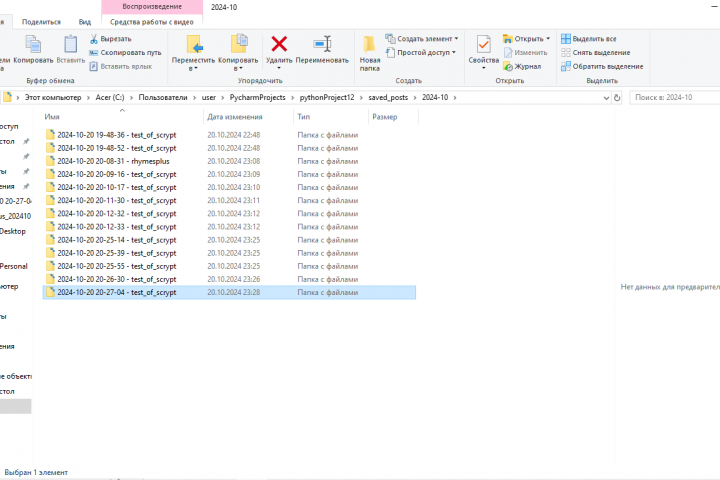
Task: Click folder icon of 2024-10-20 20-26-30 row
Action: click(50, 279)
